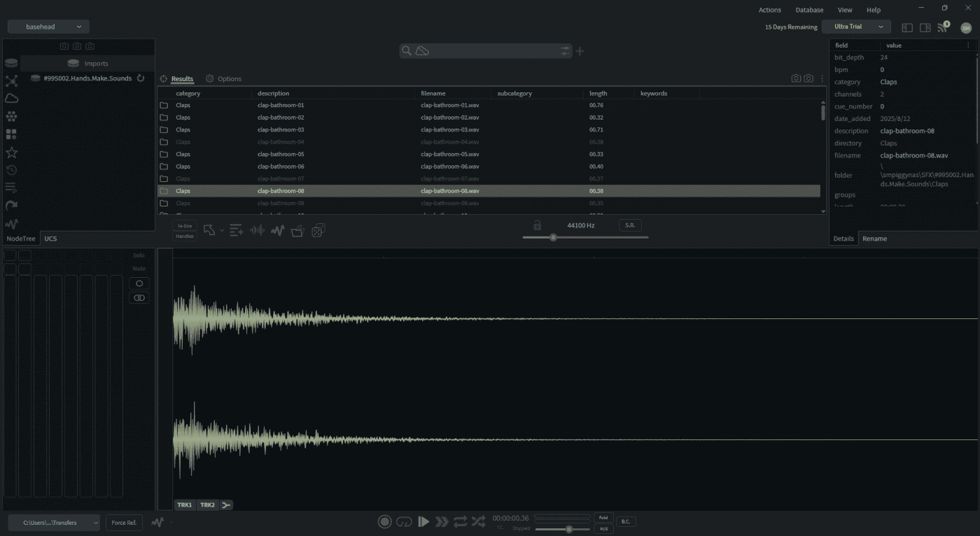Click the Force Ref. button
The image size is (980, 536).
[124, 523]
